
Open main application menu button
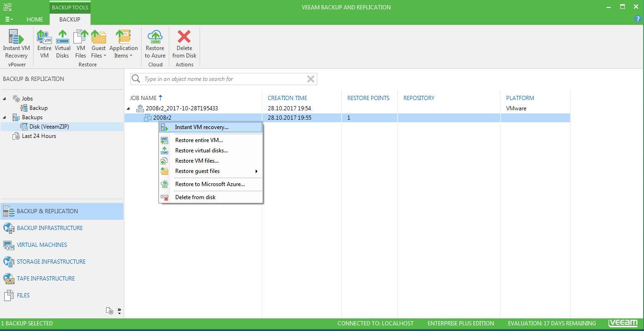point(9,20)
